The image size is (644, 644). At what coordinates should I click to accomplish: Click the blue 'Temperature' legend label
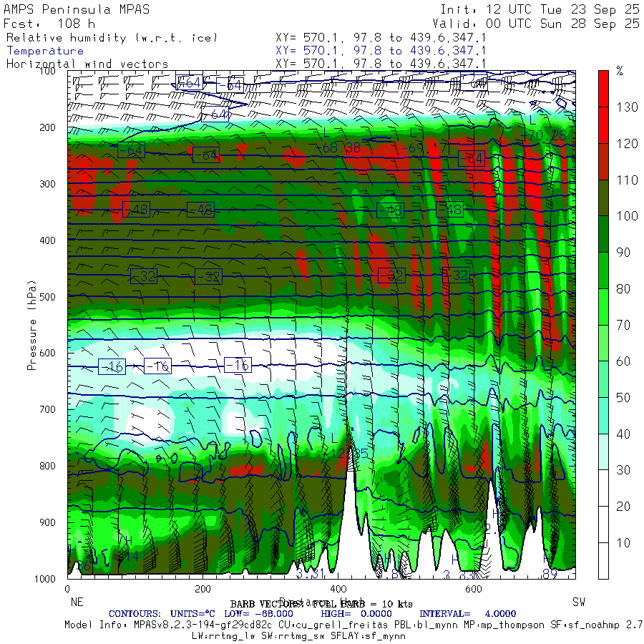[x=45, y=51]
